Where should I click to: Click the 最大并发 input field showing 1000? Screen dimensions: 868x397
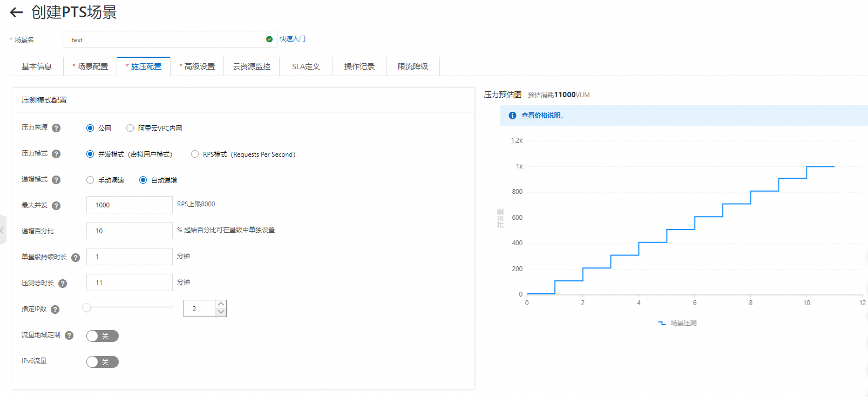(x=130, y=205)
